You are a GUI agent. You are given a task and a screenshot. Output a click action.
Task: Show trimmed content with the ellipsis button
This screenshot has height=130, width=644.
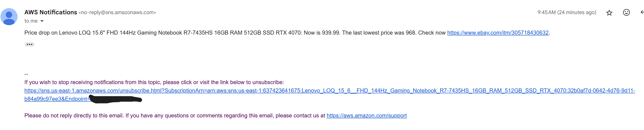pos(29,44)
